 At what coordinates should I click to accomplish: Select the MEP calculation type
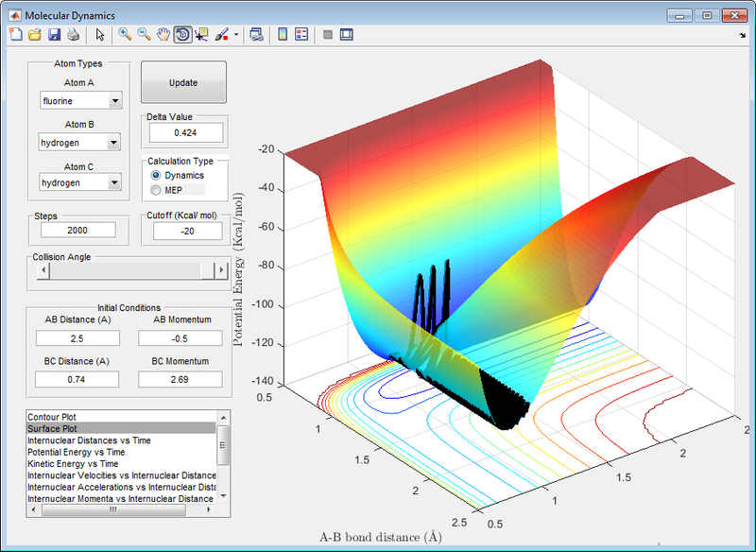(x=156, y=190)
